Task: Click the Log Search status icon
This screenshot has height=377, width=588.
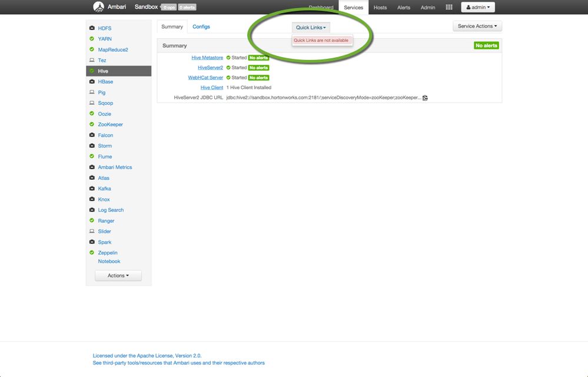Action: 92,210
